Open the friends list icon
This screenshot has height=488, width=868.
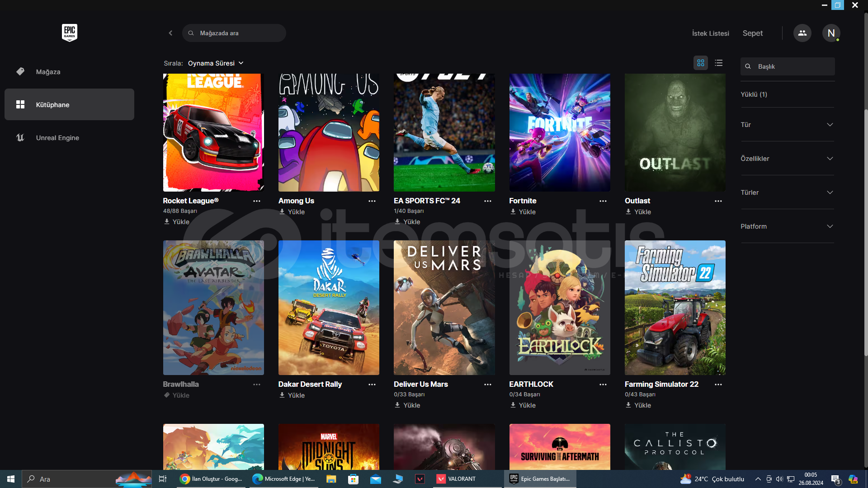802,33
